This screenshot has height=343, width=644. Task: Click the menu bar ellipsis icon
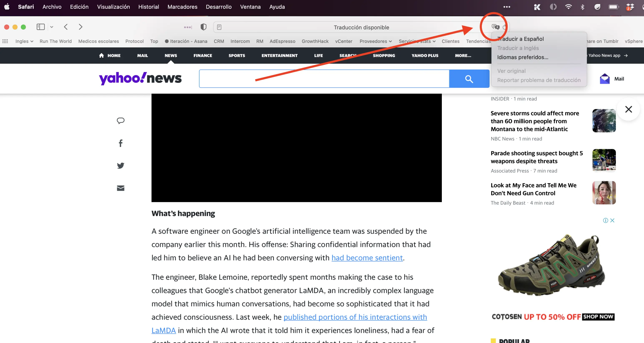pos(507,7)
